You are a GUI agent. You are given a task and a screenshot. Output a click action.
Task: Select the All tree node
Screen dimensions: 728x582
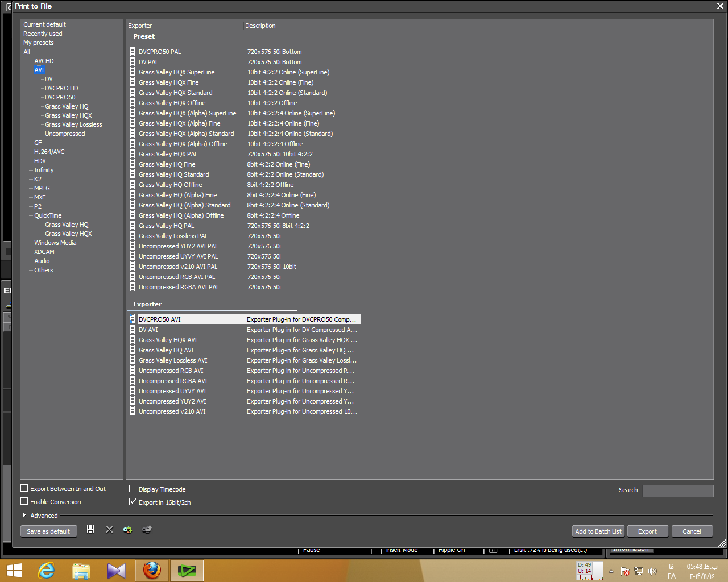coord(27,52)
